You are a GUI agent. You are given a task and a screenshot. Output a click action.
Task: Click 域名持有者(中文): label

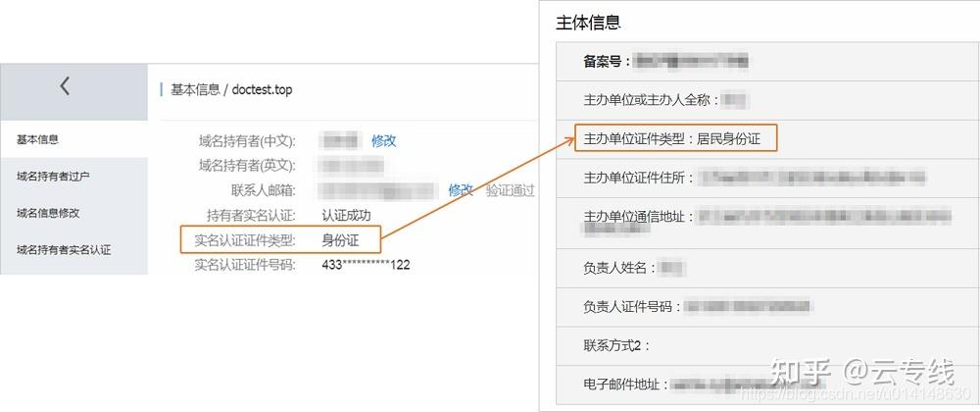click(247, 140)
